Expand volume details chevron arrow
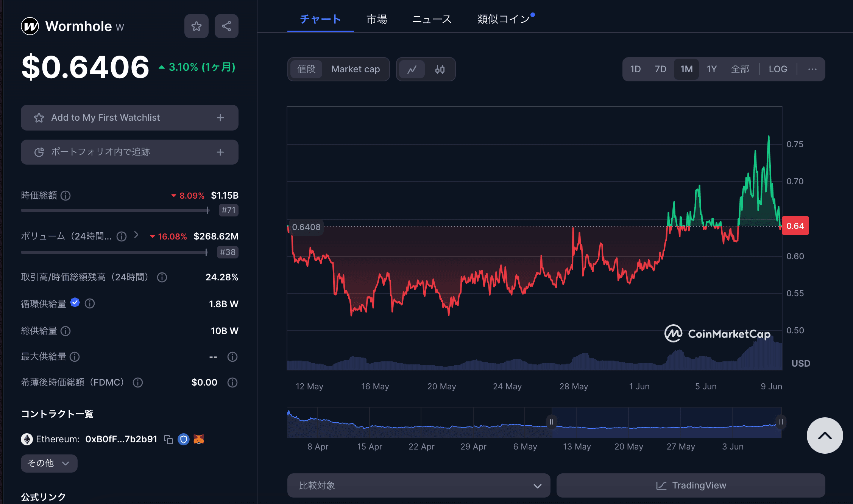 click(x=136, y=235)
